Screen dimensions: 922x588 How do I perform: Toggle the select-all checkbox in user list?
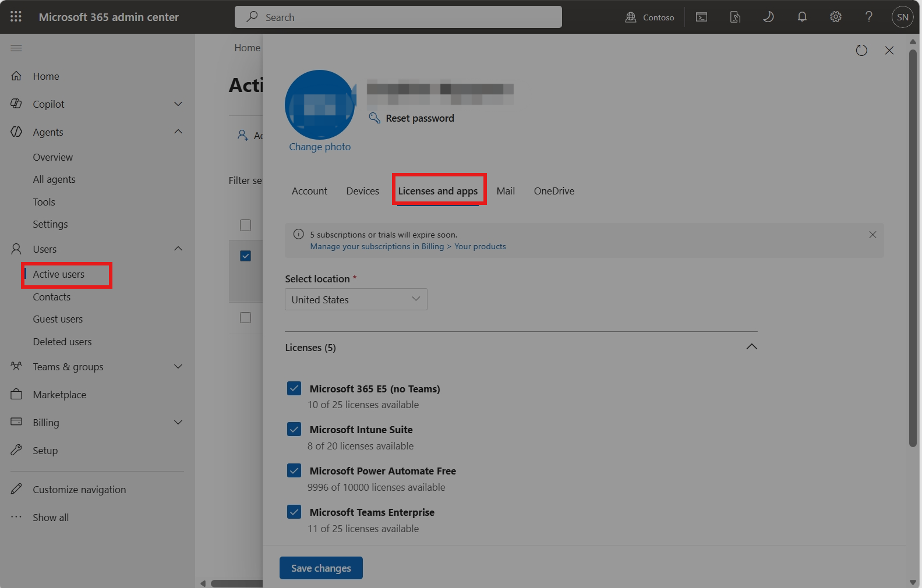click(246, 225)
